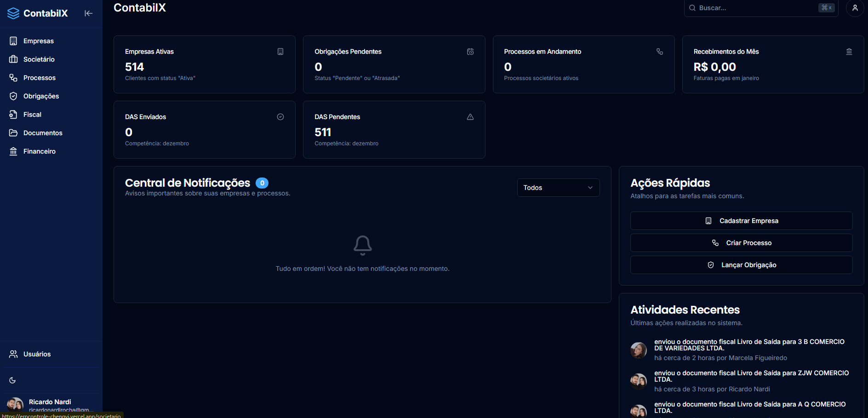Click the Processos sidebar icon

coord(13,77)
